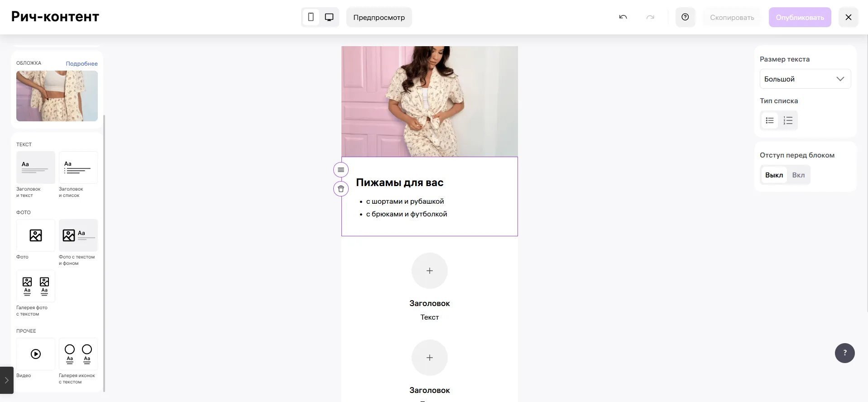
Task: Open the help question-mark icon in toolbar
Action: 685,17
